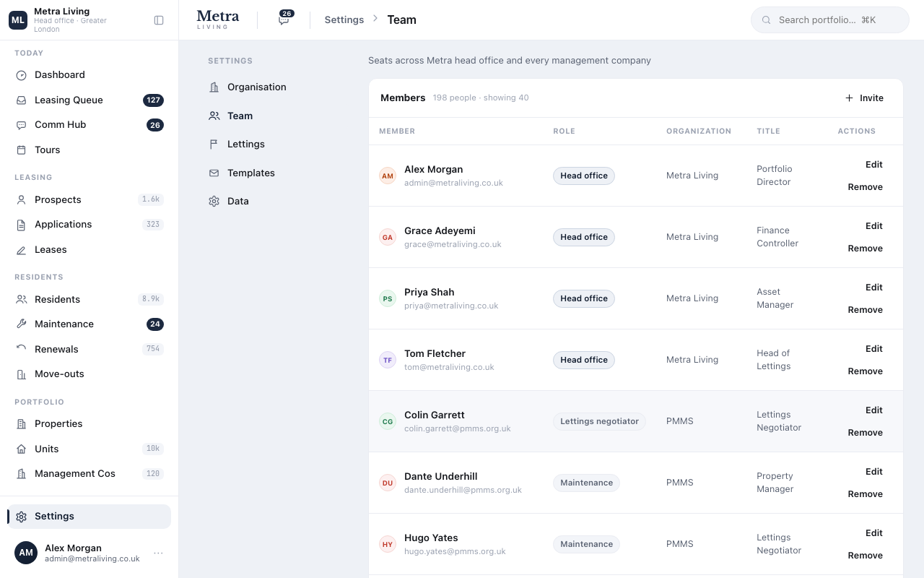Click the Organisation building icon in the settings menu
Screen dimensions: 924x578
click(x=214, y=87)
